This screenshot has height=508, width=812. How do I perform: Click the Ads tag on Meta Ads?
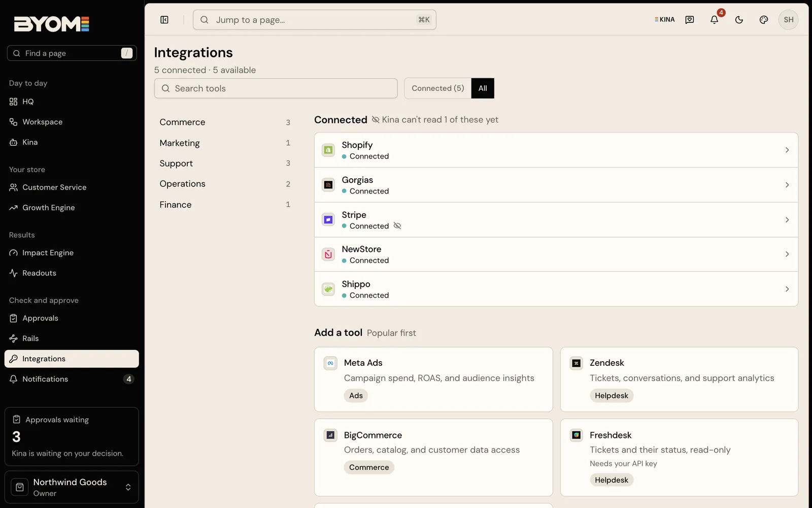click(356, 396)
